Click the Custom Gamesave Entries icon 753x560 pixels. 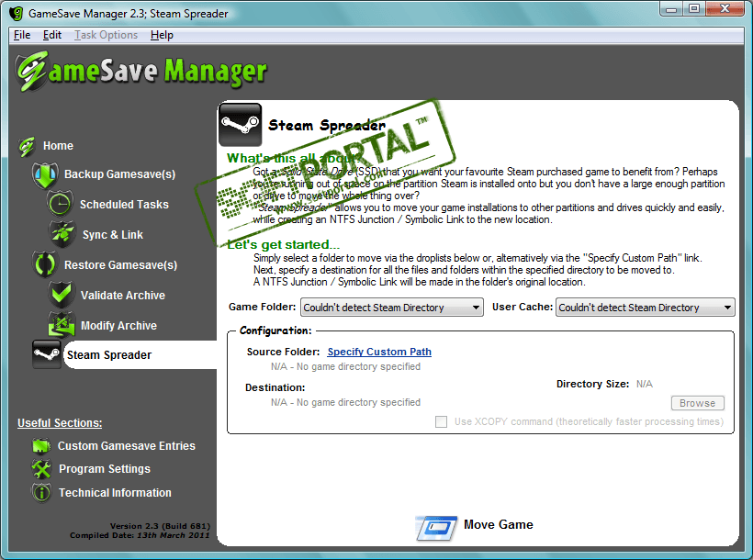[41, 445]
